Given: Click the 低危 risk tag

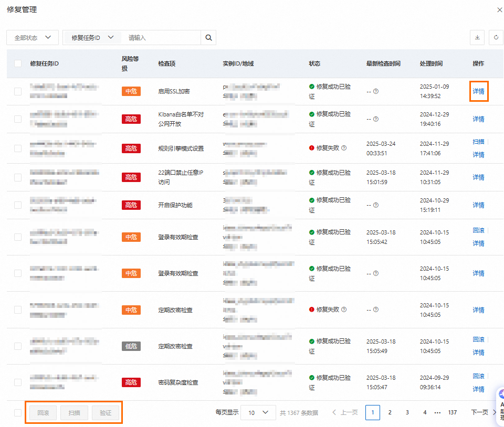Looking at the screenshot, I should (x=131, y=346).
